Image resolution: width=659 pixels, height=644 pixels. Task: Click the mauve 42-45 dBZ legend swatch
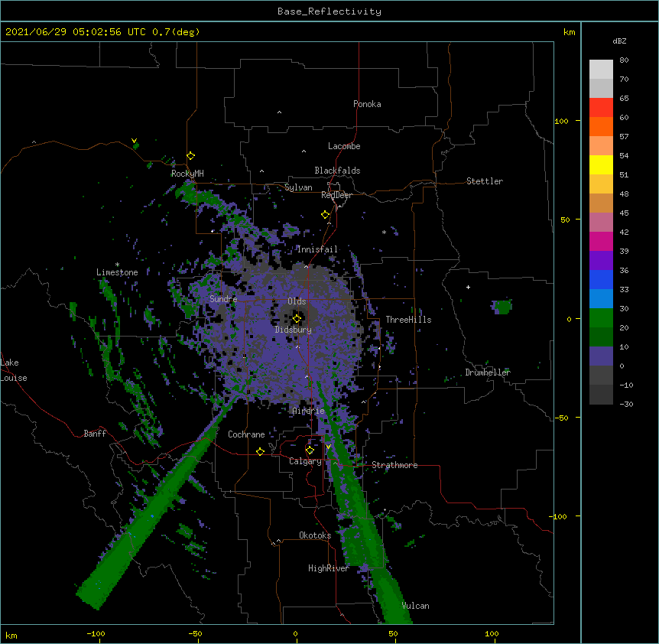coord(601,223)
